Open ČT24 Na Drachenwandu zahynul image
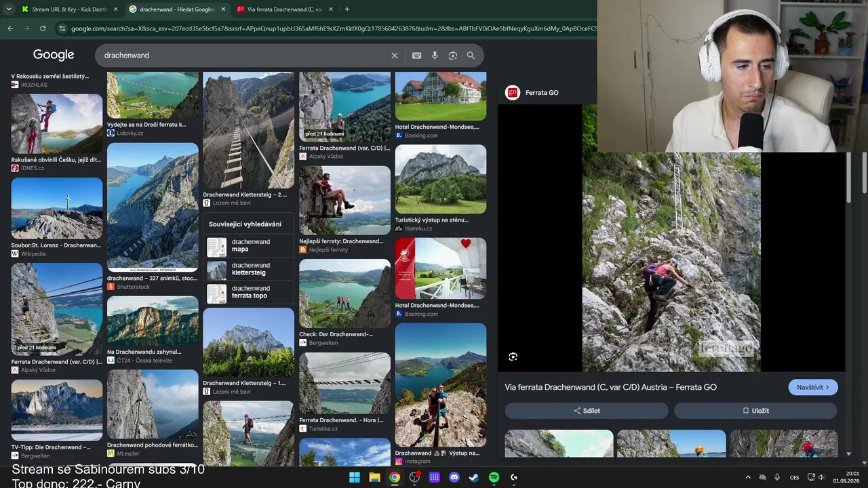This screenshot has height=488, width=868. pyautogui.click(x=153, y=321)
